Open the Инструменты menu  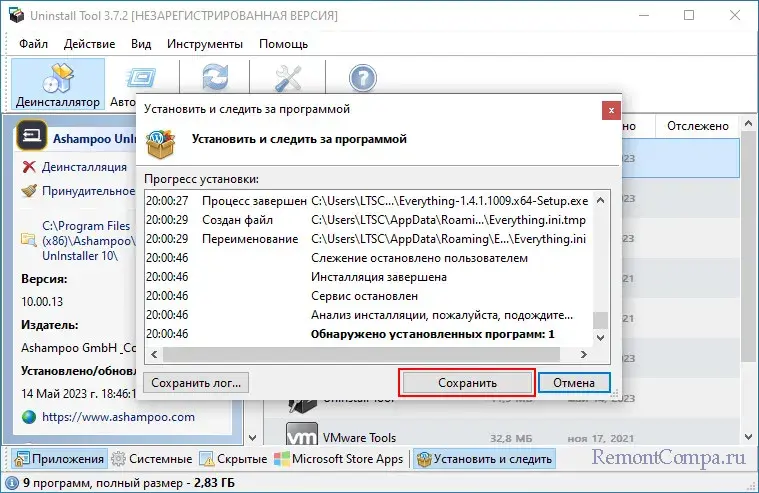(204, 44)
